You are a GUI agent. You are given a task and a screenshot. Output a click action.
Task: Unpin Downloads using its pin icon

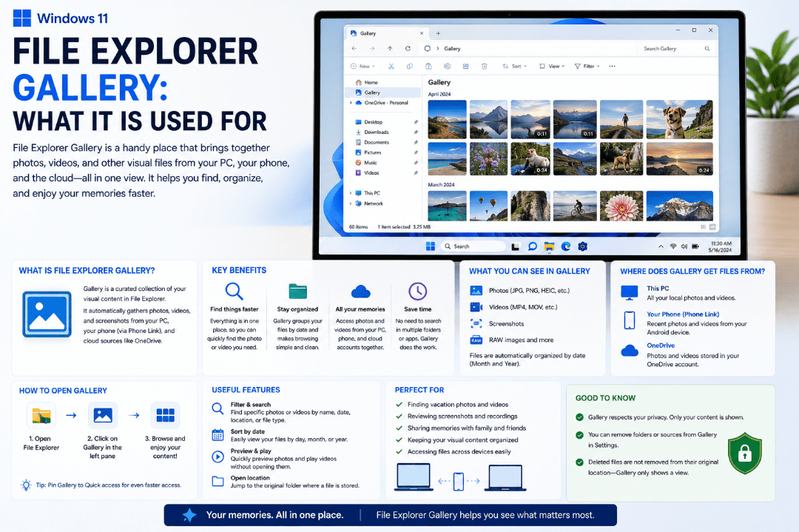point(416,132)
